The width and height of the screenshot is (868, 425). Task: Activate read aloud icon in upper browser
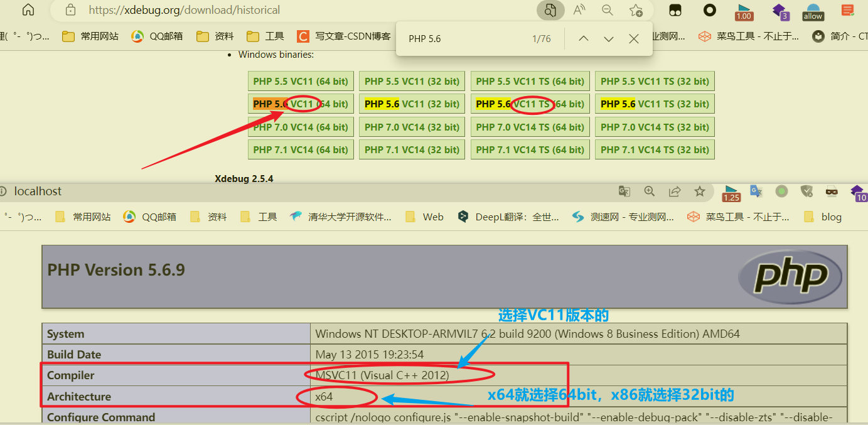pyautogui.click(x=579, y=9)
